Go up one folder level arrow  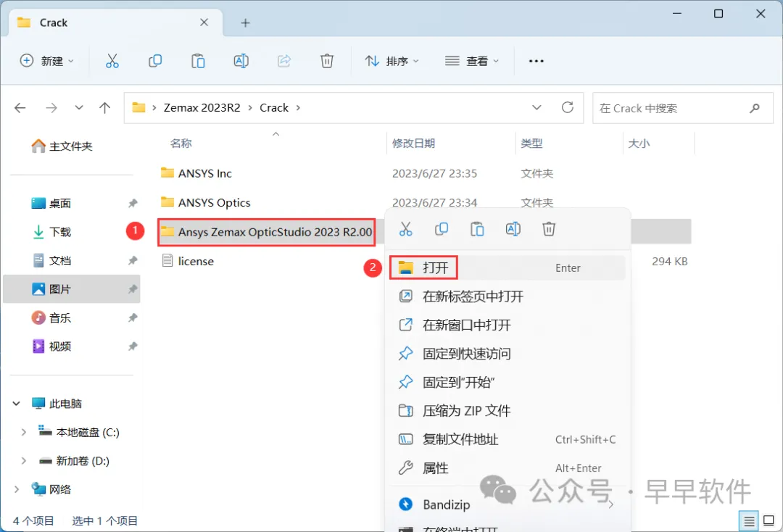pos(105,108)
